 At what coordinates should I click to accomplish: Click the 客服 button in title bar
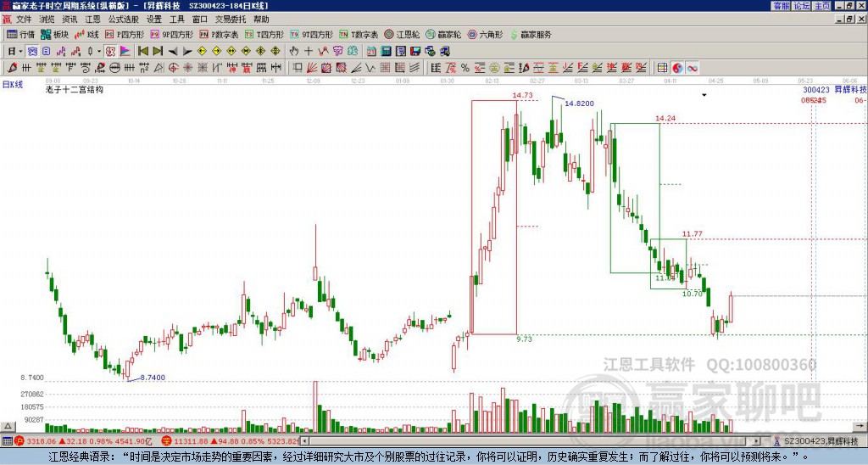[782, 6]
